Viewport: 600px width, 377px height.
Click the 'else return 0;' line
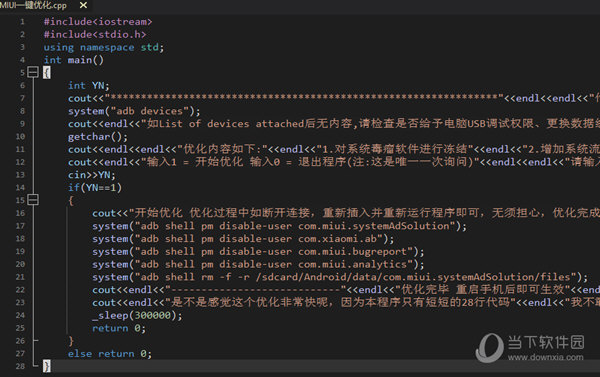110,354
